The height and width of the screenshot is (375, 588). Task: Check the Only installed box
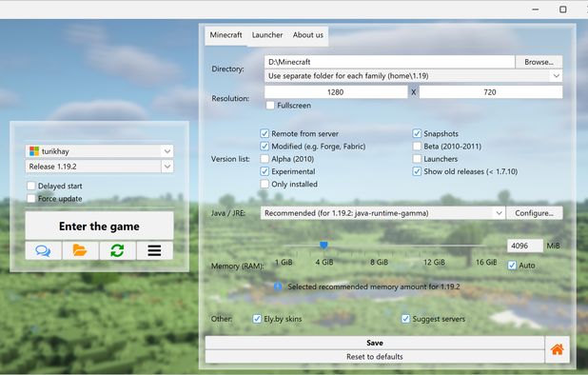[x=265, y=184]
